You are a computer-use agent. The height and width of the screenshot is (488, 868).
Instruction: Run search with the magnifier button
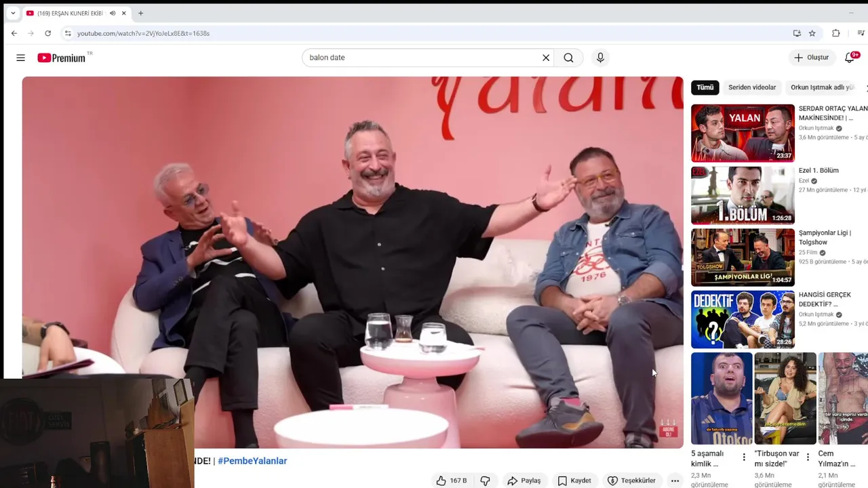[x=568, y=58]
